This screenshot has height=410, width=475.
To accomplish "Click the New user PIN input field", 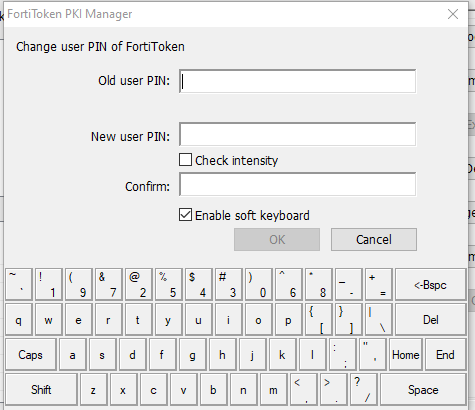I will click(x=297, y=134).
